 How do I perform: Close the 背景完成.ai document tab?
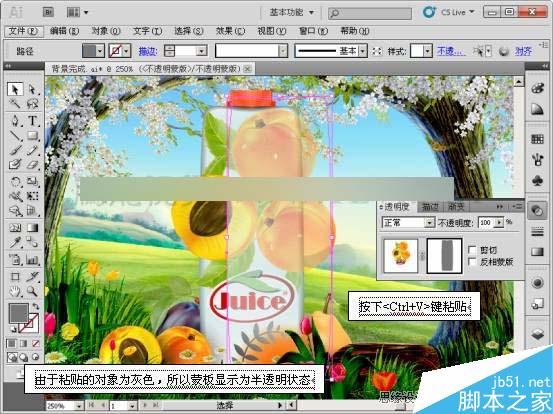point(248,69)
